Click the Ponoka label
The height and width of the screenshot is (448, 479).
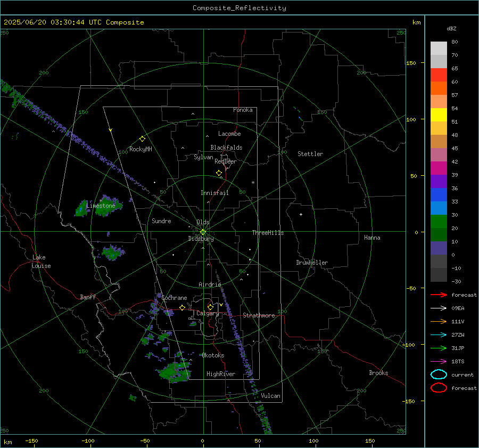(x=243, y=110)
